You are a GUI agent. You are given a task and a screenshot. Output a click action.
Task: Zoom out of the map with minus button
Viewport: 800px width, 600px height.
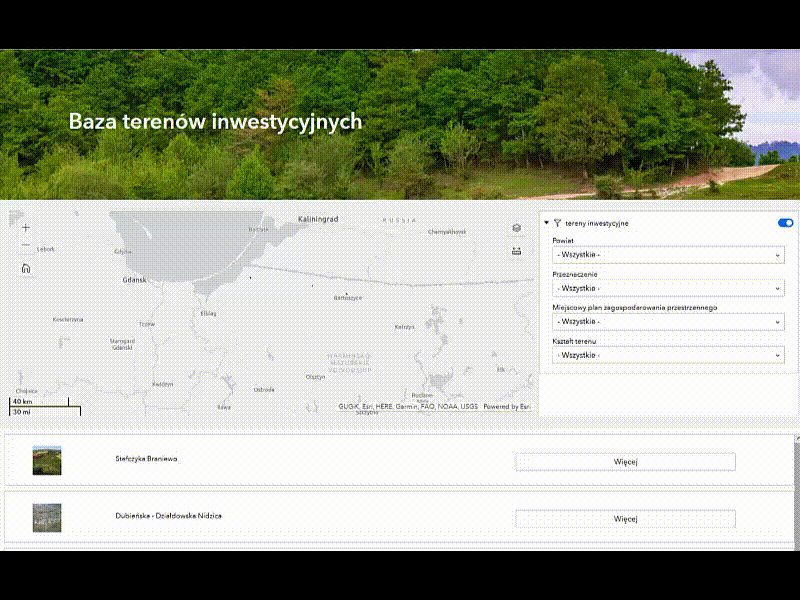pyautogui.click(x=26, y=245)
